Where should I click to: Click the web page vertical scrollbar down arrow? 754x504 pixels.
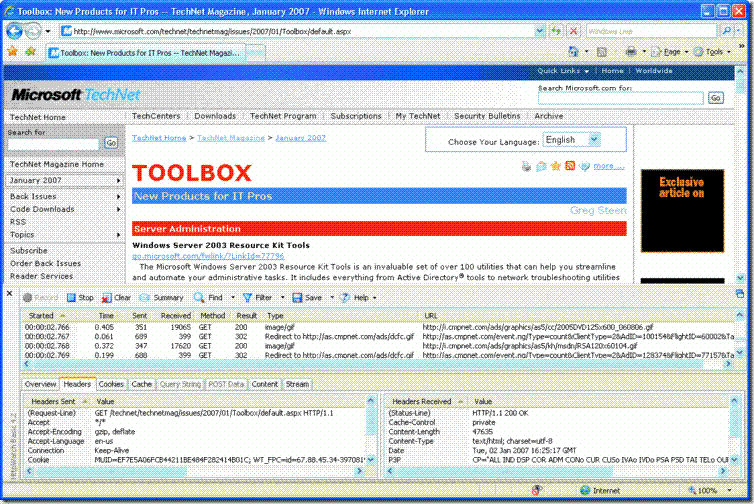[741, 278]
